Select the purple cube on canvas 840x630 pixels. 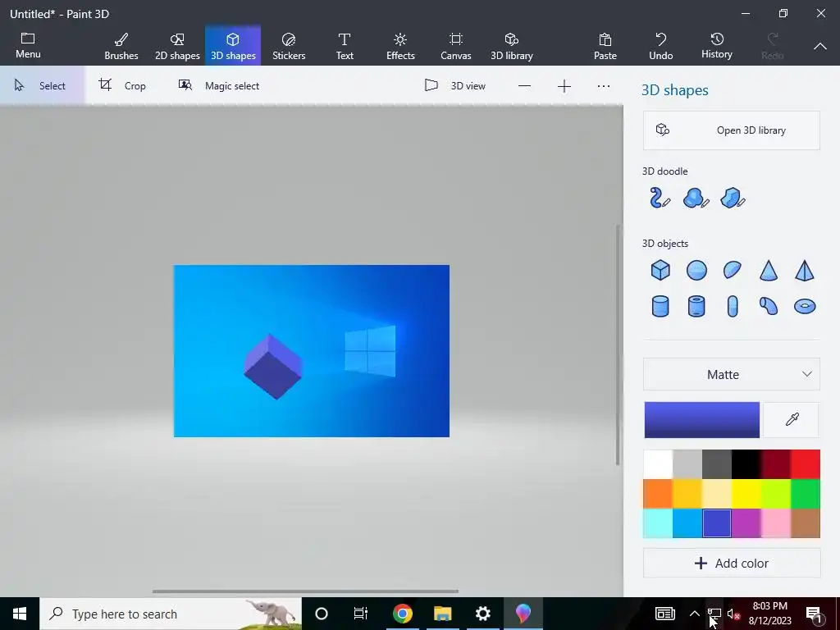pyautogui.click(x=272, y=367)
